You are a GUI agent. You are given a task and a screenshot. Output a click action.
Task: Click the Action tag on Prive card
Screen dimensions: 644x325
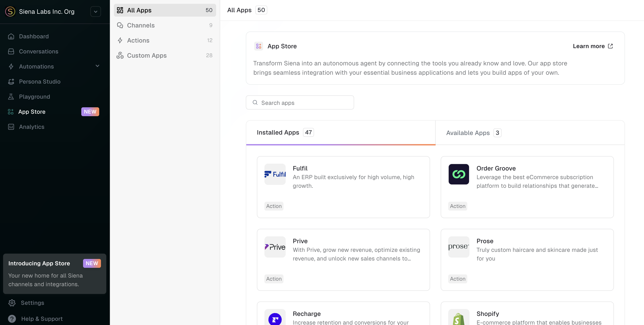[x=274, y=279]
